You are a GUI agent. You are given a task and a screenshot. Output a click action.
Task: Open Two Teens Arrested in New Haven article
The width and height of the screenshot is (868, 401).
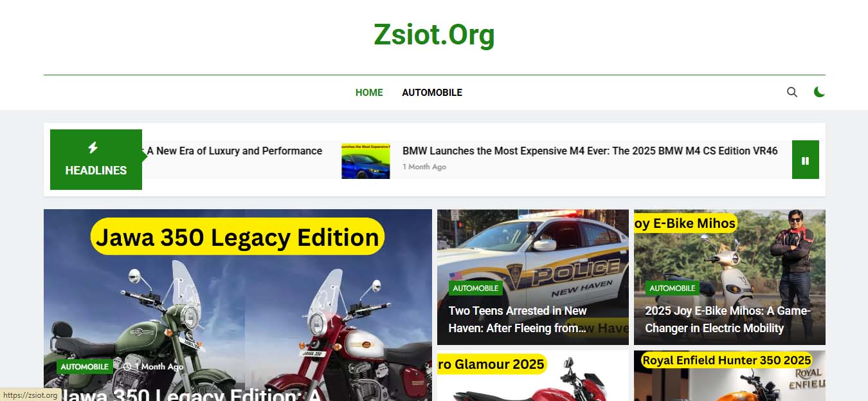coord(518,319)
